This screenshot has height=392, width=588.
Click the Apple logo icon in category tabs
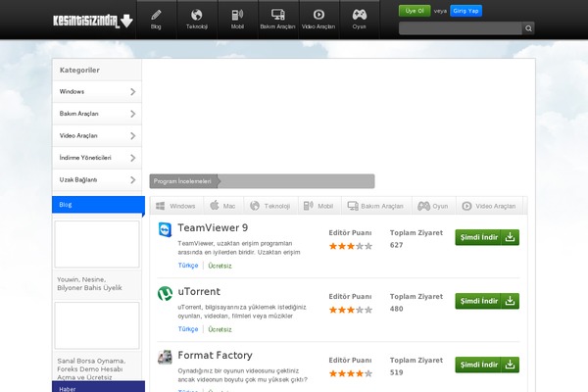click(x=215, y=205)
